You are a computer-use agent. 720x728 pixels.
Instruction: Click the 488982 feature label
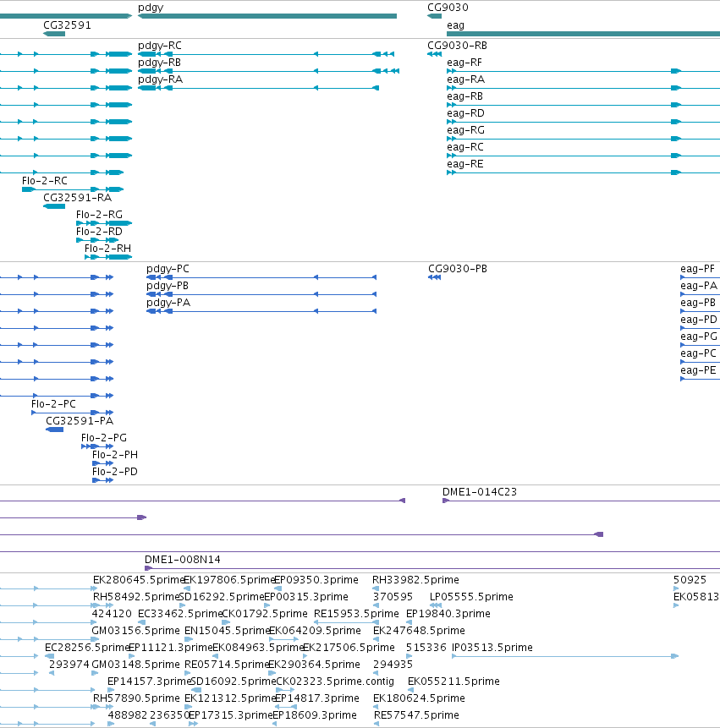click(x=127, y=715)
